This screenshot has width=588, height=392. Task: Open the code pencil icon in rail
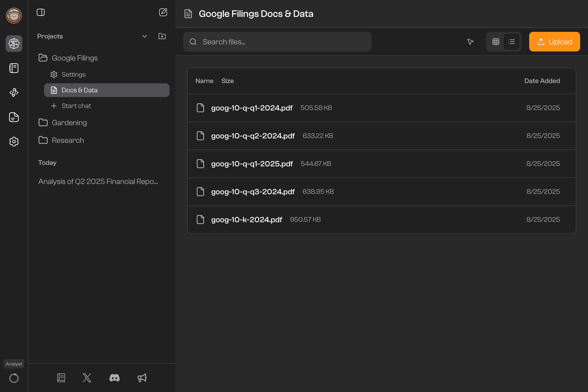pos(14,93)
